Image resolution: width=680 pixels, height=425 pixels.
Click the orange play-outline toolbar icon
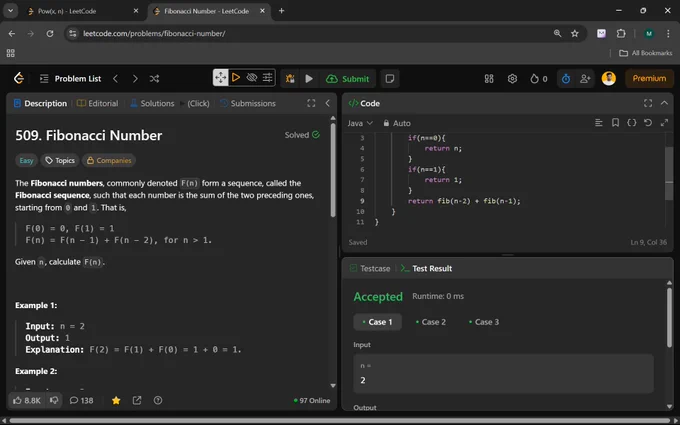click(236, 78)
